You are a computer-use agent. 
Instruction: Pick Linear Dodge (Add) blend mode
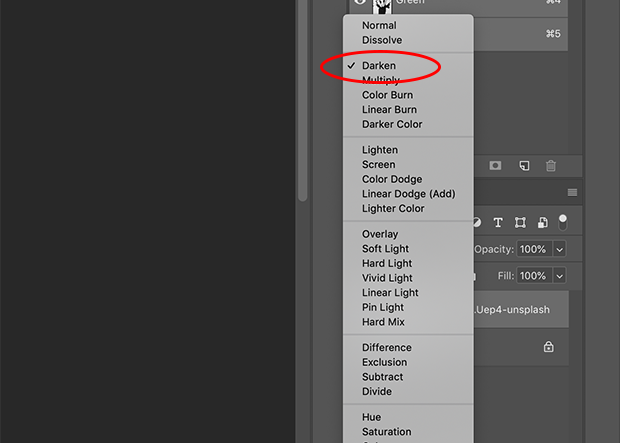click(x=408, y=194)
